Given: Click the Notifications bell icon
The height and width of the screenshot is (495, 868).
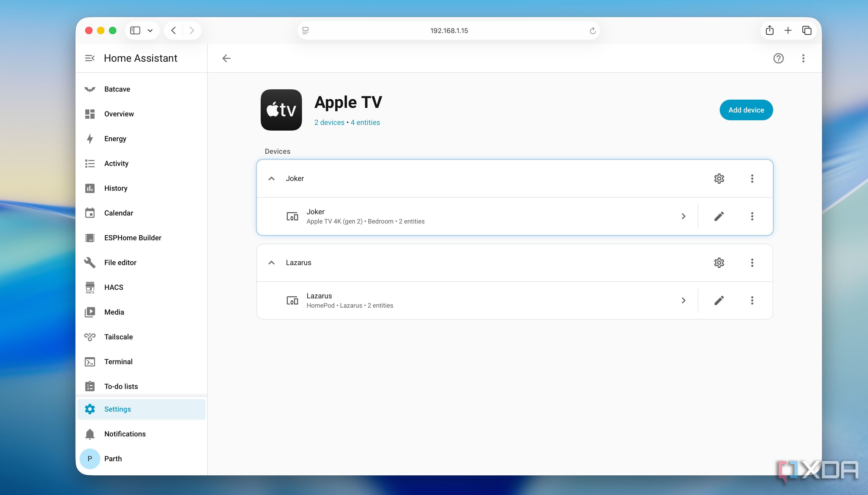Looking at the screenshot, I should [x=90, y=434].
